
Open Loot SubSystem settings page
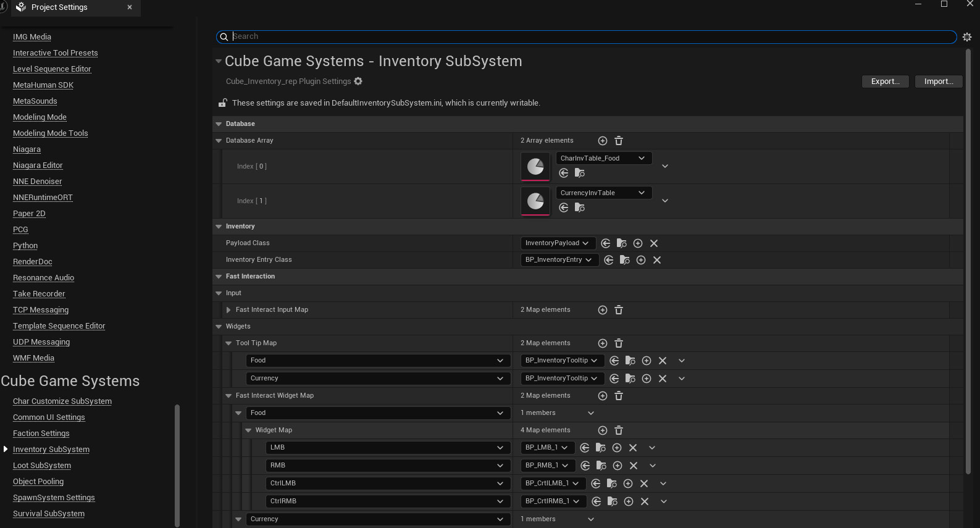42,466
